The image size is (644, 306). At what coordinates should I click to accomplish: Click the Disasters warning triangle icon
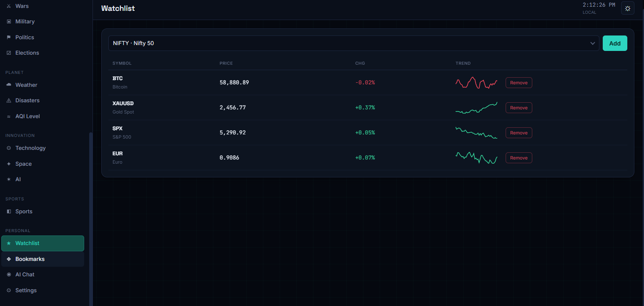[x=9, y=101]
